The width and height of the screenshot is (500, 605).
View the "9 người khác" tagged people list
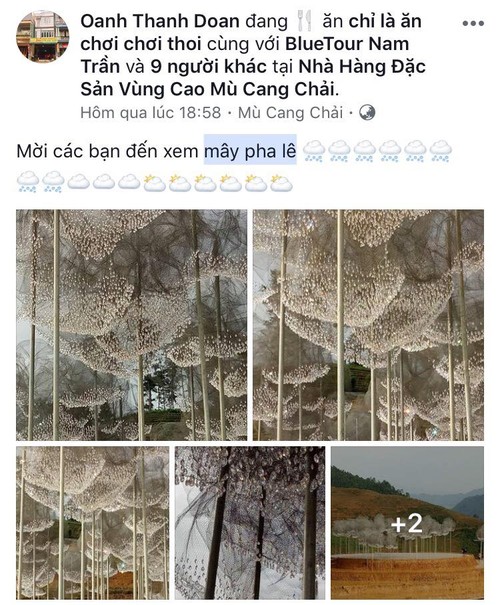point(208,66)
